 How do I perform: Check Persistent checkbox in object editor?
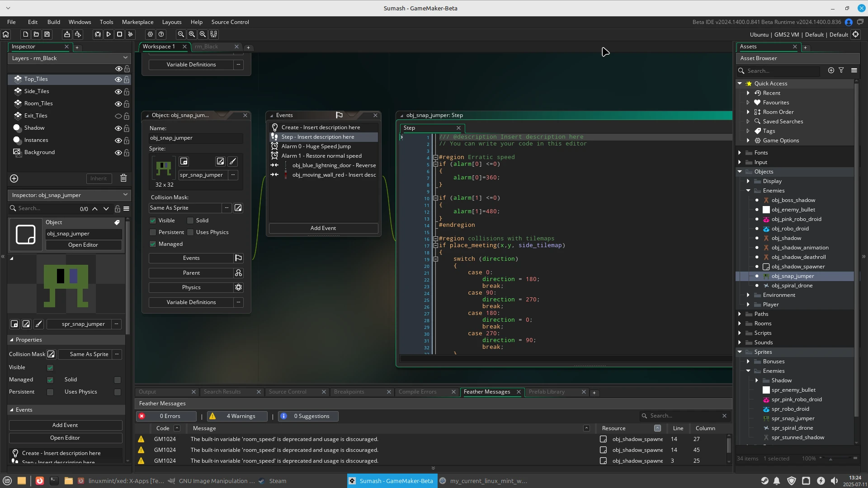click(x=153, y=232)
